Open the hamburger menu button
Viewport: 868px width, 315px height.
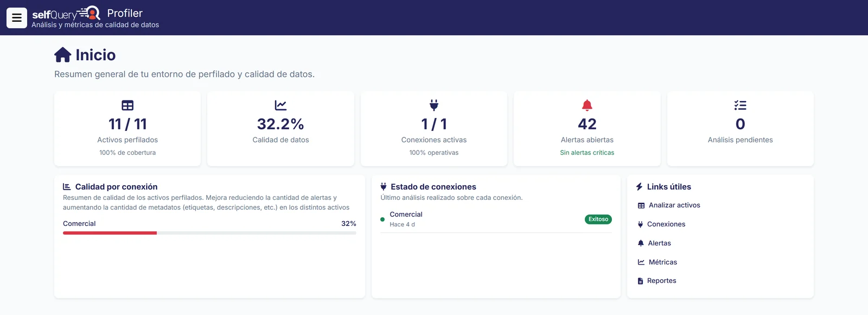click(x=17, y=18)
